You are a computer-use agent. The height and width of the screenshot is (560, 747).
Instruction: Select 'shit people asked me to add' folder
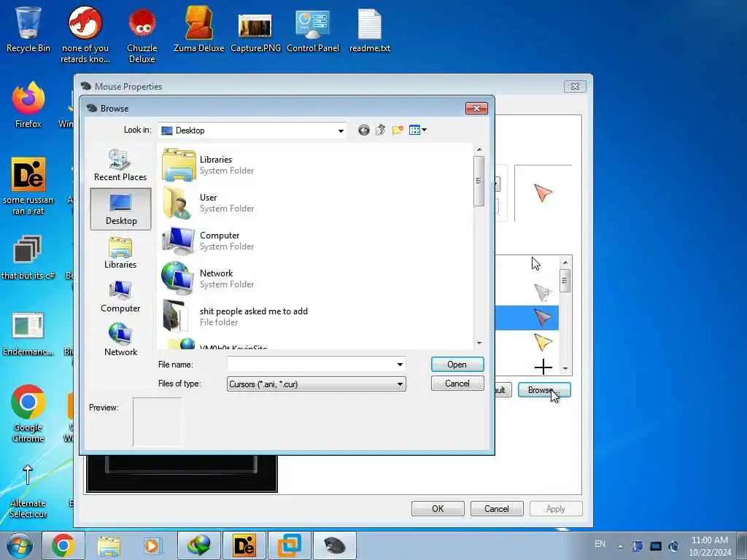tap(236, 316)
